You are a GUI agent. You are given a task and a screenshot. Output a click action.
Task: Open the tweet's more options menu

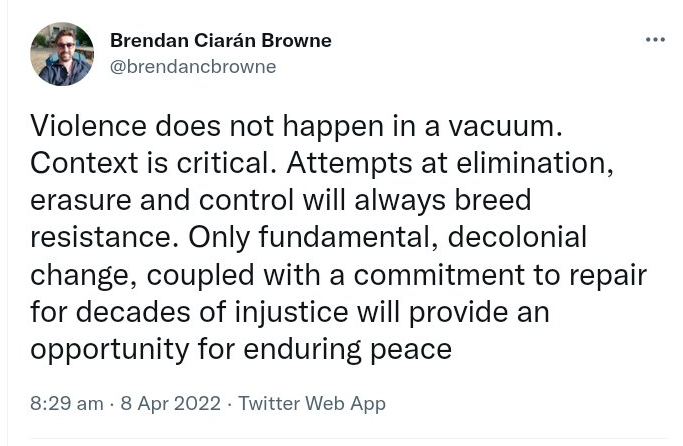pyautogui.click(x=655, y=40)
